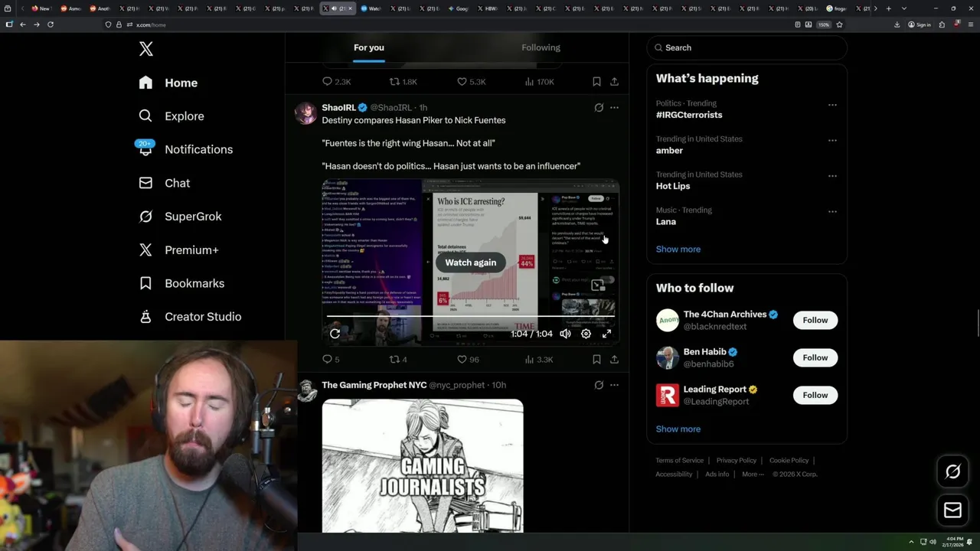Screen dimensions: 980x551
Task: Open the floating Messages envelope button
Action: click(x=953, y=510)
